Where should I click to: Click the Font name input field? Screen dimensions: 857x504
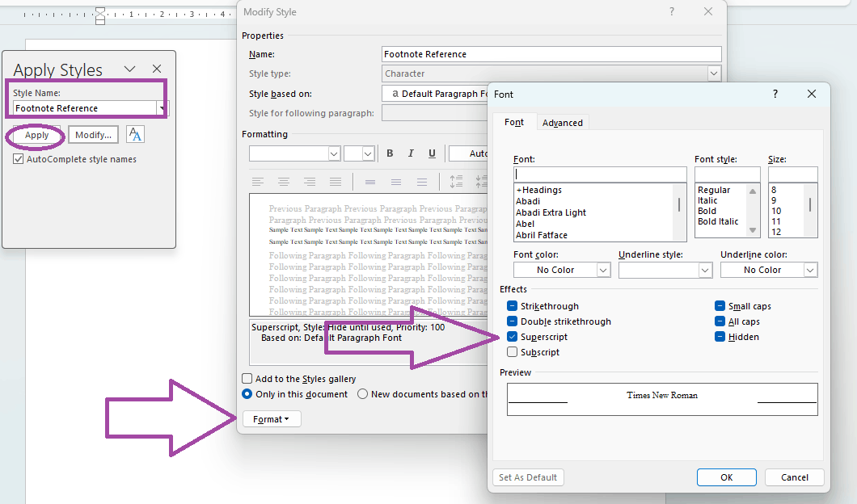[600, 174]
